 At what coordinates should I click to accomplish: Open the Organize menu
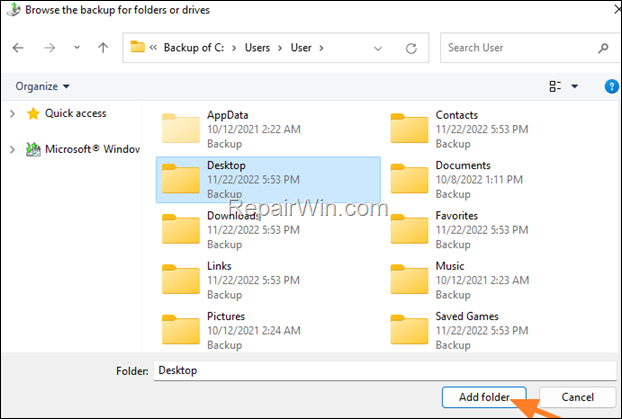point(42,86)
